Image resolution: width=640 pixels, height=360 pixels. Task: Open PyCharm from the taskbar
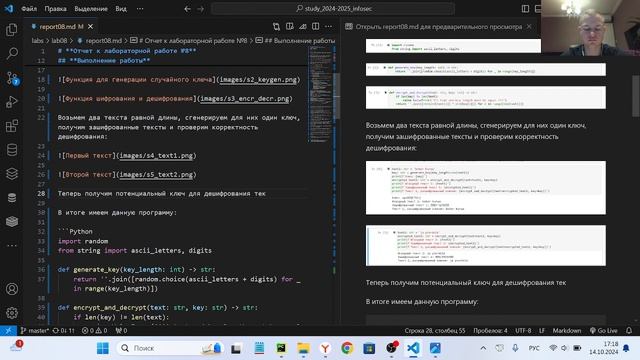281,348
